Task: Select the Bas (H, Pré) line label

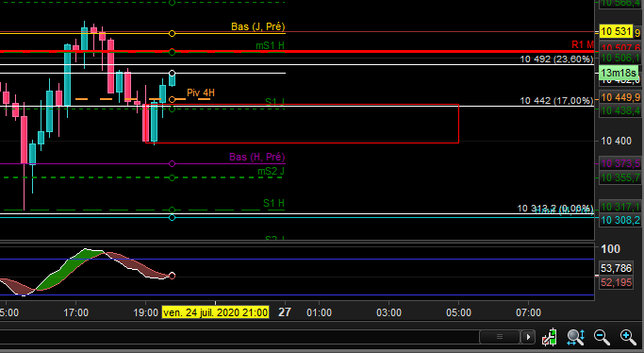Action: (256, 157)
